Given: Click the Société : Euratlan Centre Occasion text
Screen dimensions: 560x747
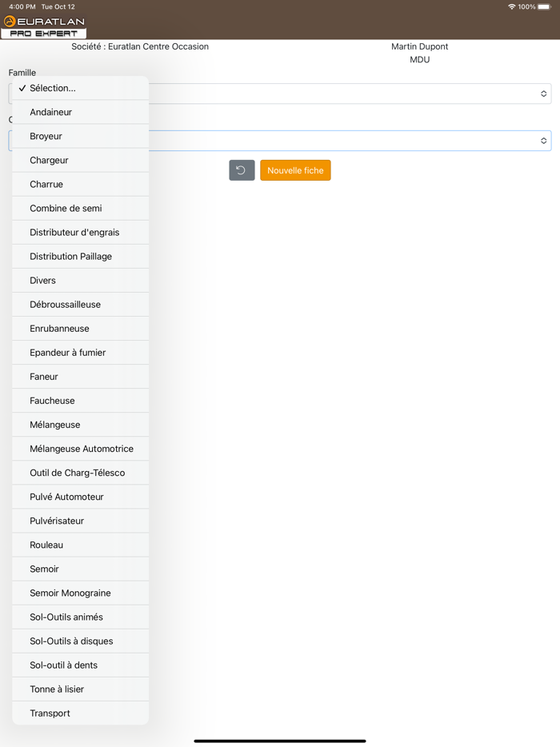Looking at the screenshot, I should point(140,46).
